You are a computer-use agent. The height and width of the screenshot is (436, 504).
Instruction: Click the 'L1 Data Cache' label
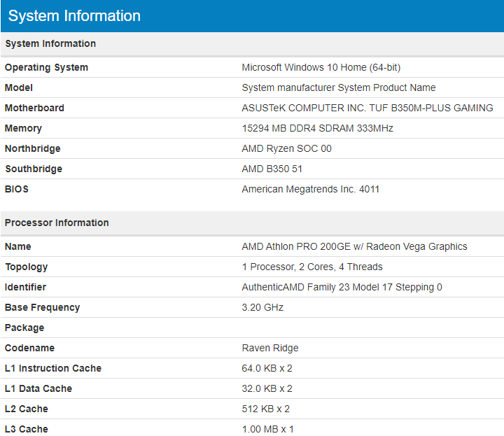click(38, 388)
